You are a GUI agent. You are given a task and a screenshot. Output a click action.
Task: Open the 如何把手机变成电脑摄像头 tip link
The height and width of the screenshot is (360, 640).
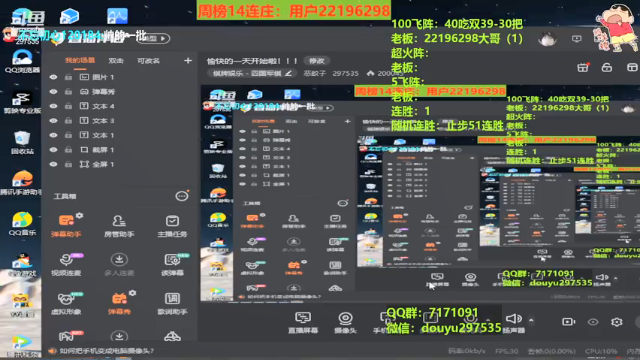click(107, 351)
